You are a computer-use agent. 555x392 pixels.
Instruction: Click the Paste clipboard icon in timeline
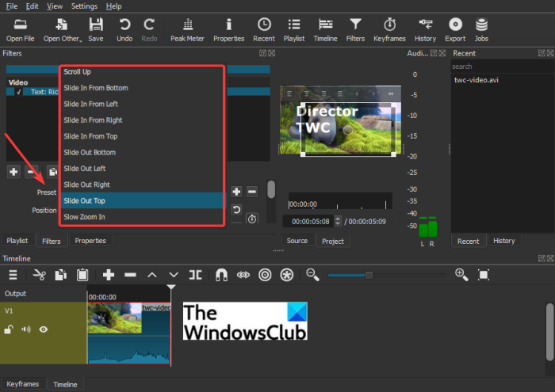point(82,275)
